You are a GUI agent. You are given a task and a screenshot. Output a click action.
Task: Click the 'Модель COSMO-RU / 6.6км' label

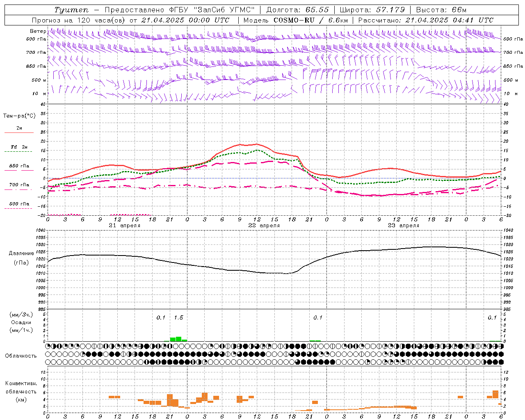(296, 20)
